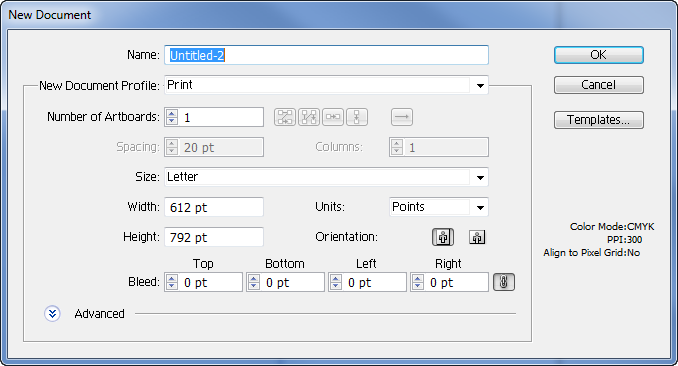Viewport: 678px width, 366px height.
Task: Click the Cancel button
Action: (x=598, y=85)
